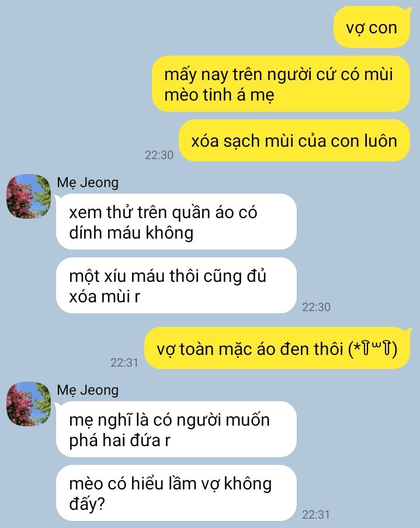The width and height of the screenshot is (420, 528).
Task: Select message "một xíu máu thôi cũng đủ"
Action: click(x=176, y=285)
